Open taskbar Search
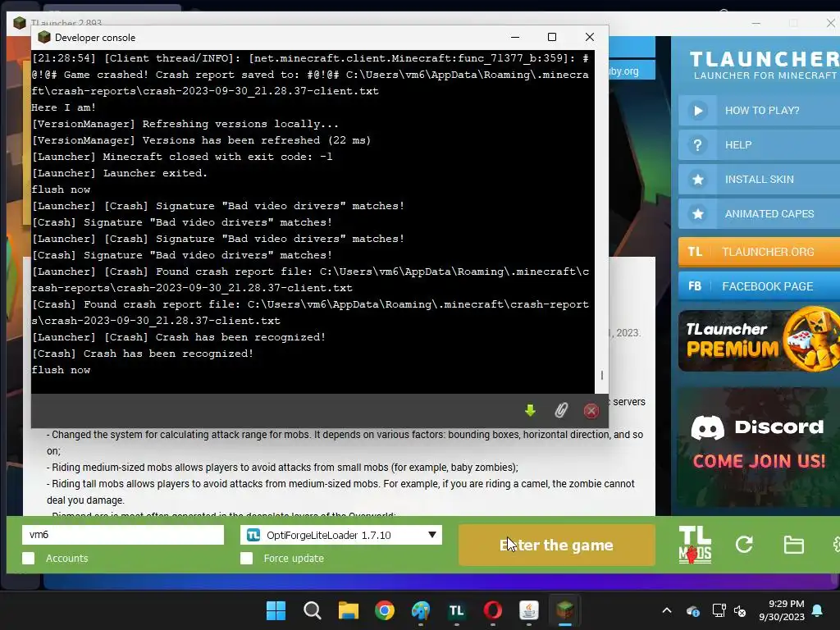Image resolution: width=840 pixels, height=630 pixels. (312, 610)
